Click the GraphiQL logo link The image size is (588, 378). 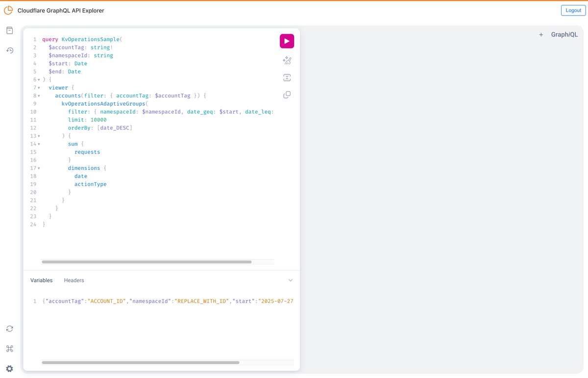point(564,35)
